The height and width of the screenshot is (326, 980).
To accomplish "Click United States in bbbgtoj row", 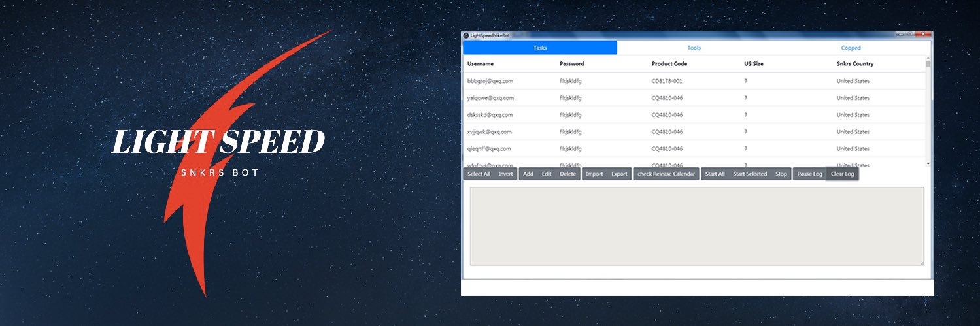I will coord(853,81).
